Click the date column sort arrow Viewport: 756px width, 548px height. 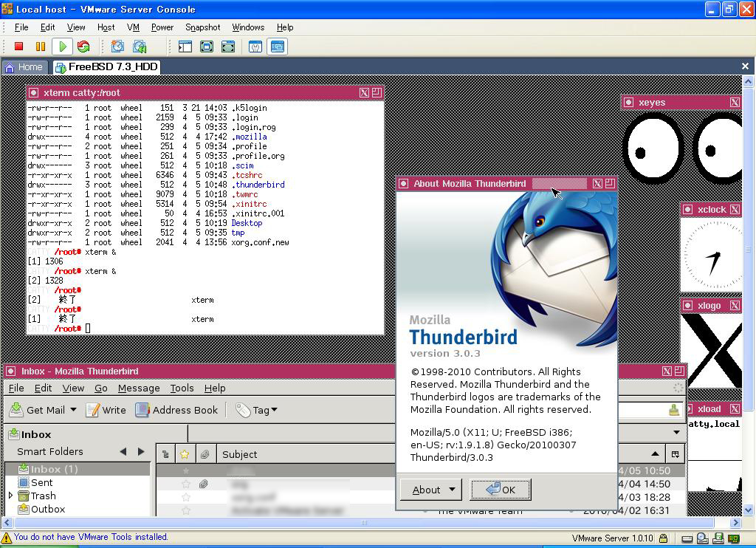click(x=655, y=454)
